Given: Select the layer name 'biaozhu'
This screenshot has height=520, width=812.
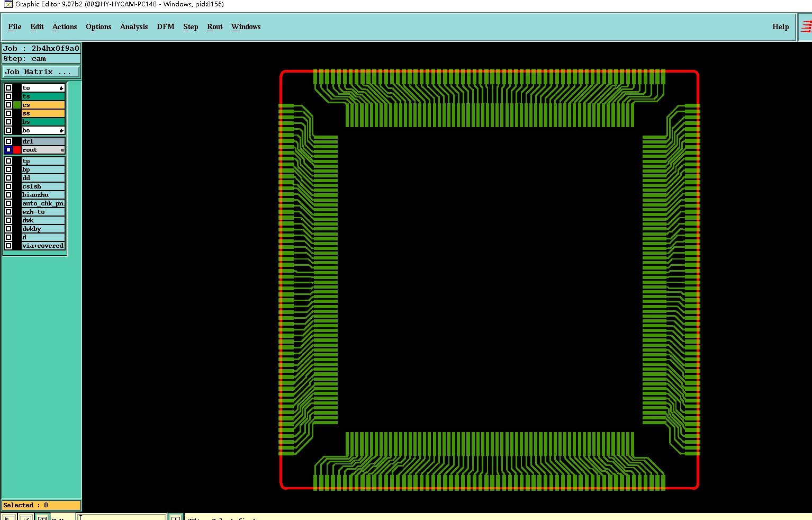Looking at the screenshot, I should pos(43,195).
